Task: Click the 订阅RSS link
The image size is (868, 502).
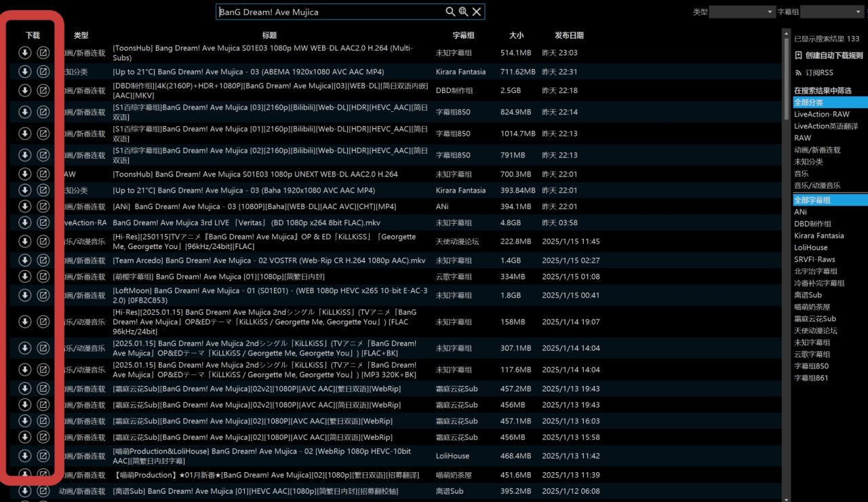Action: (x=819, y=73)
